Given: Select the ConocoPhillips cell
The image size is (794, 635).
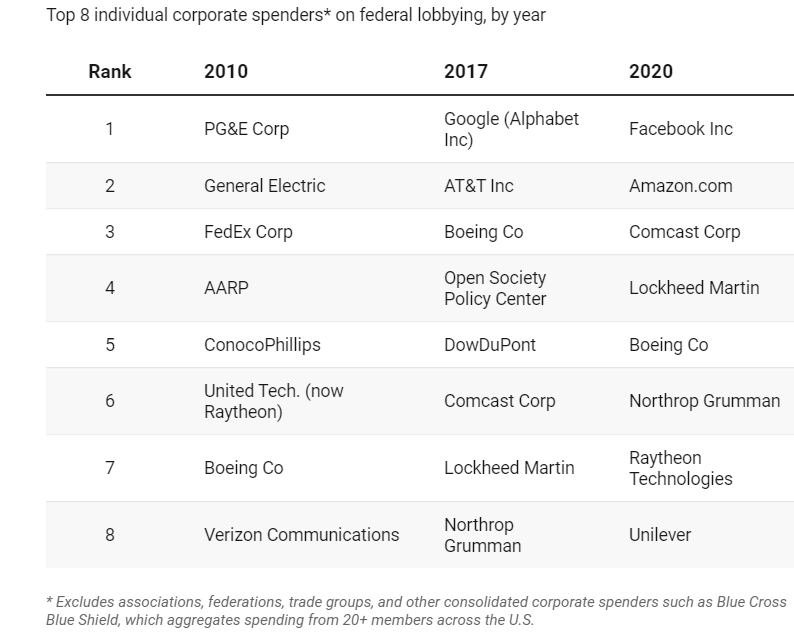Looking at the screenshot, I should pyautogui.click(x=262, y=345).
